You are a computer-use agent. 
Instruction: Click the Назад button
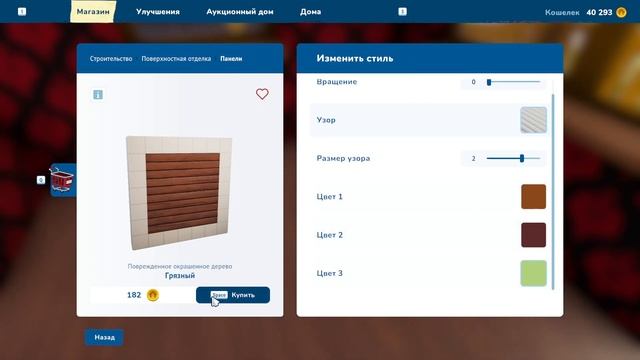point(104,337)
